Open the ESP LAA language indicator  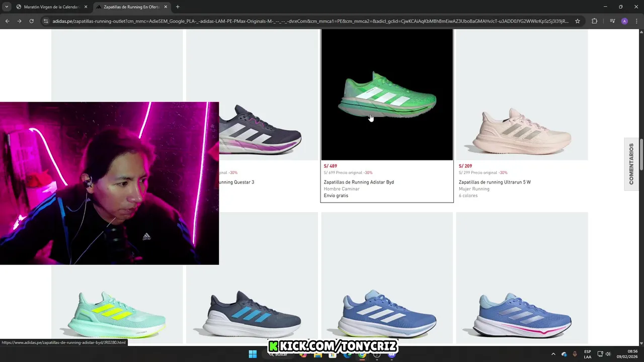tap(588, 354)
